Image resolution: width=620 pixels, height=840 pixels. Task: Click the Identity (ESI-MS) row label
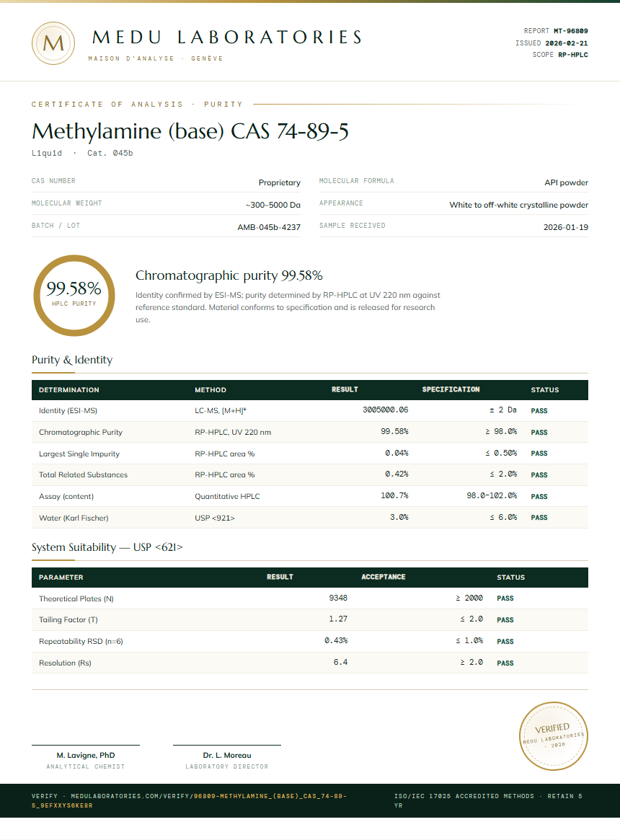click(x=68, y=411)
